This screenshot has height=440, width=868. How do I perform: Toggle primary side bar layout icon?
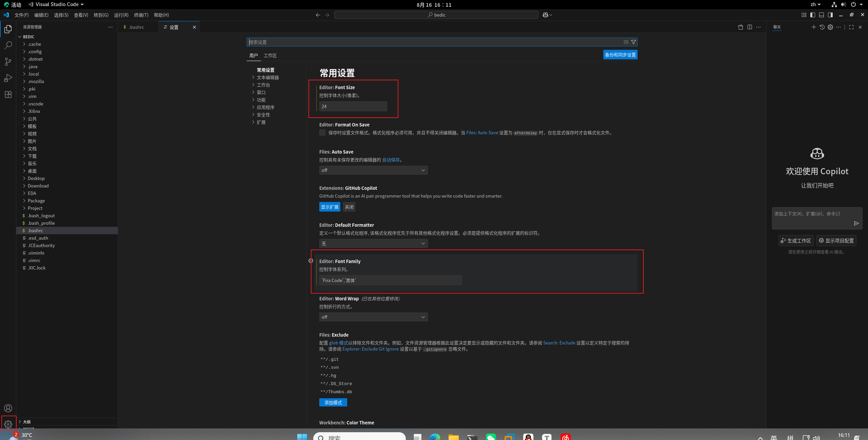(x=812, y=15)
